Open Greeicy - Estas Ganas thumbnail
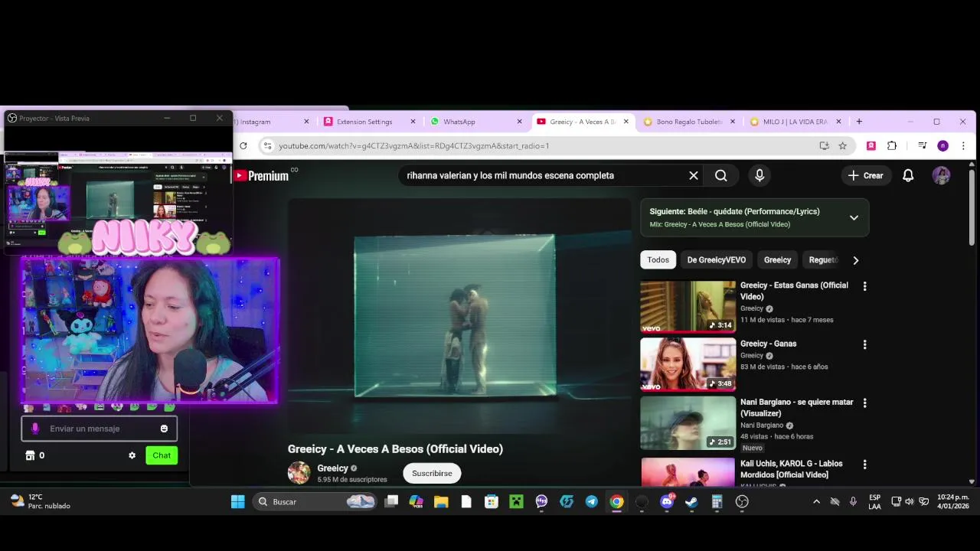Image resolution: width=980 pixels, height=551 pixels. 688,306
